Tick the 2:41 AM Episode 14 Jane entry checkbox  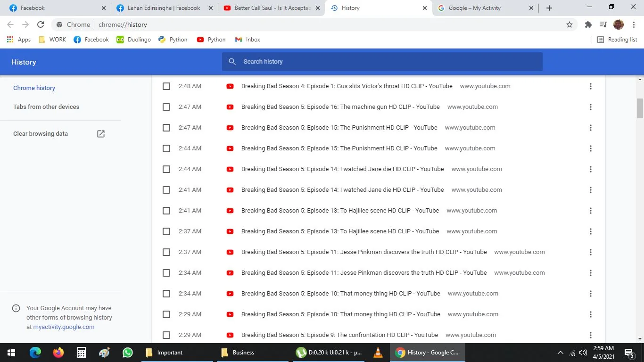tap(166, 190)
